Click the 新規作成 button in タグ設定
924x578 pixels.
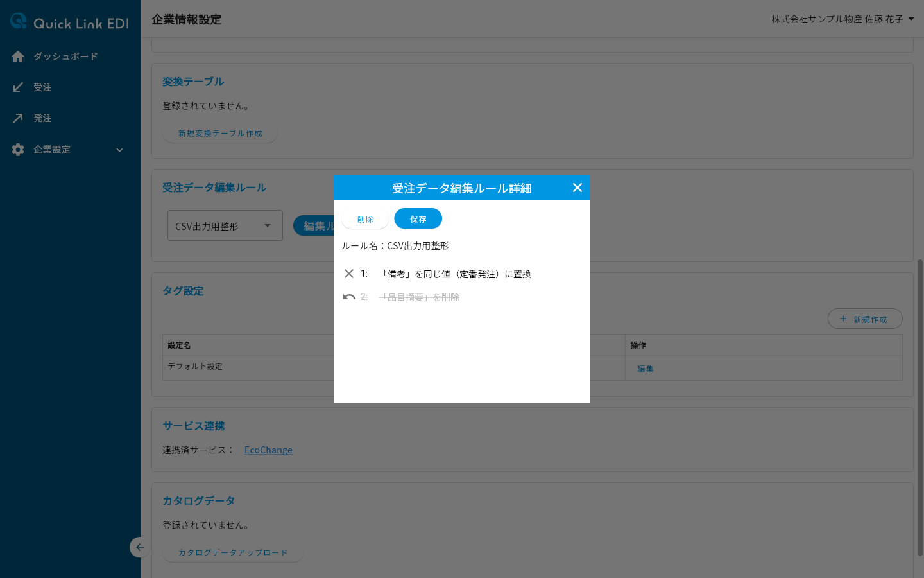point(865,319)
